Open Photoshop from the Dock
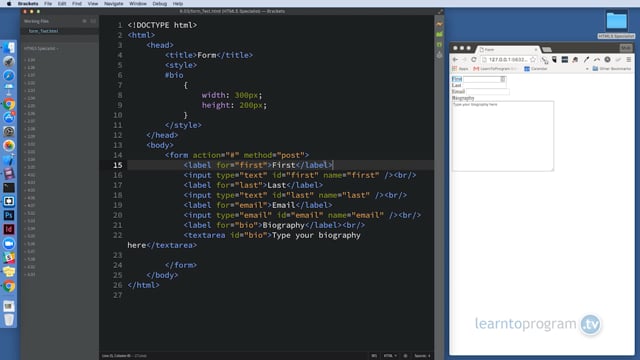 click(x=9, y=215)
